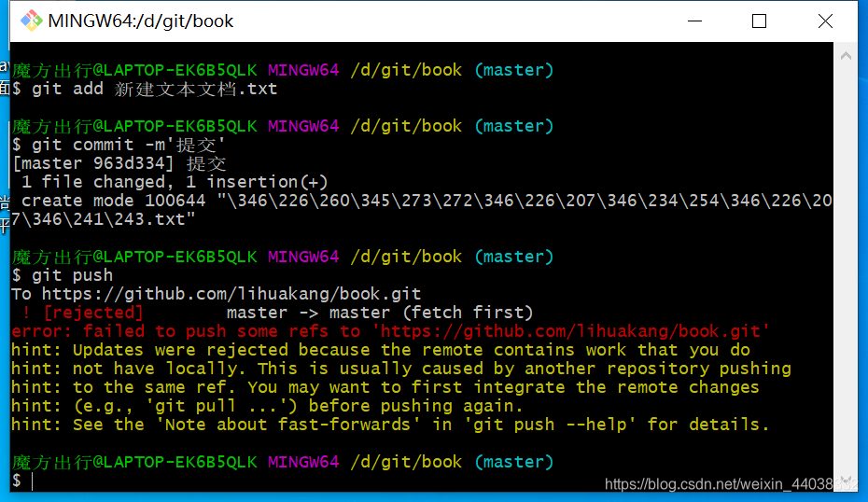This screenshot has width=868, height=502.
Task: Click the red 'error: failed to push' line
Action: [390, 331]
